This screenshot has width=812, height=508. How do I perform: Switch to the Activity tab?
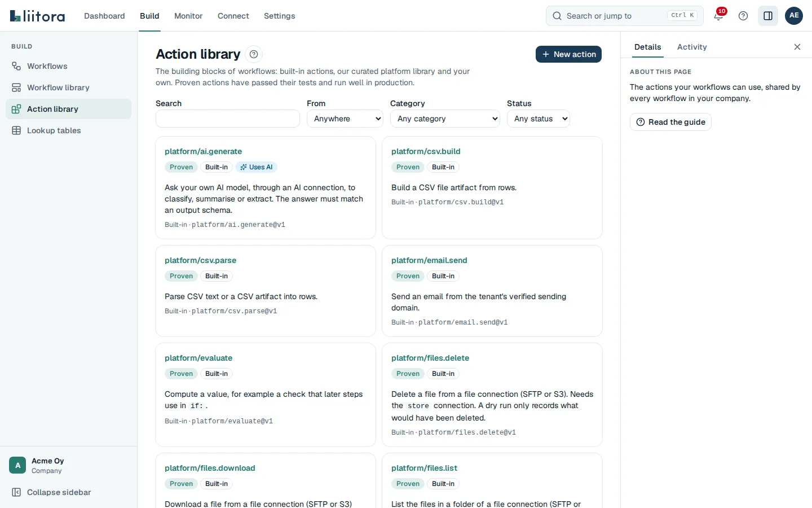(x=692, y=47)
